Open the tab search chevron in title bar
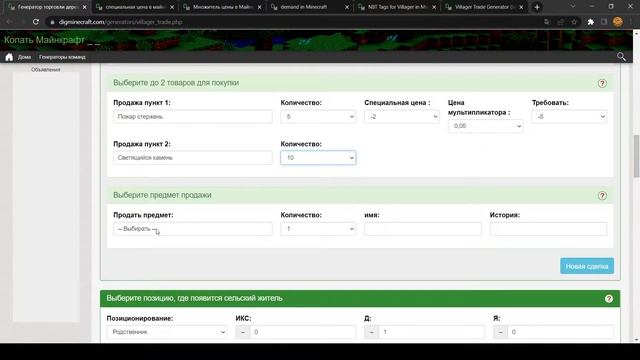The image size is (640, 360). point(573,7)
